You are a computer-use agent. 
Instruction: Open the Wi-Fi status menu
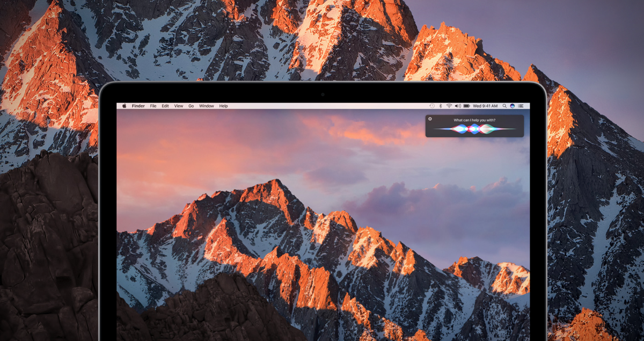pyautogui.click(x=449, y=106)
